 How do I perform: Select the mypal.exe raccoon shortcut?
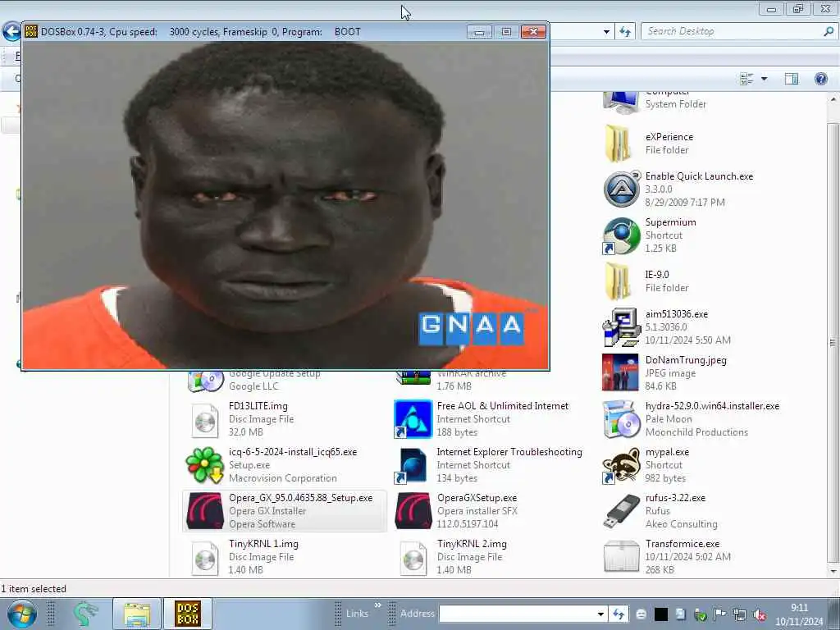click(622, 465)
